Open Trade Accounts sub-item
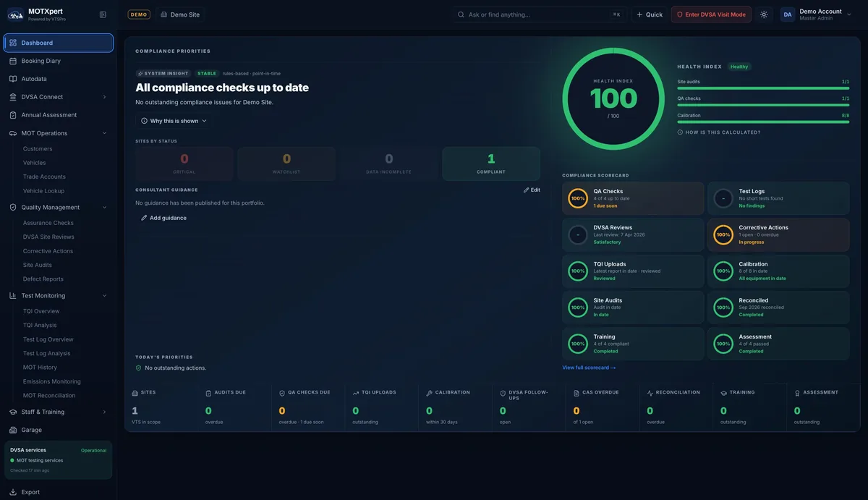 click(x=44, y=177)
